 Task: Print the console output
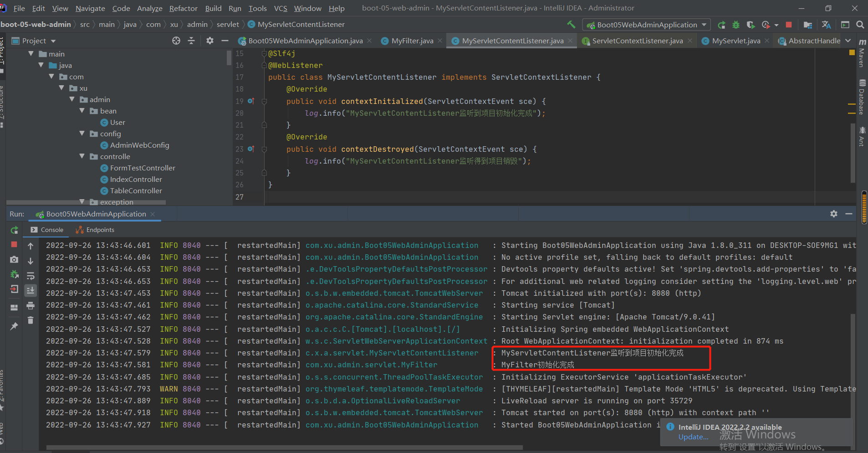[31, 305]
